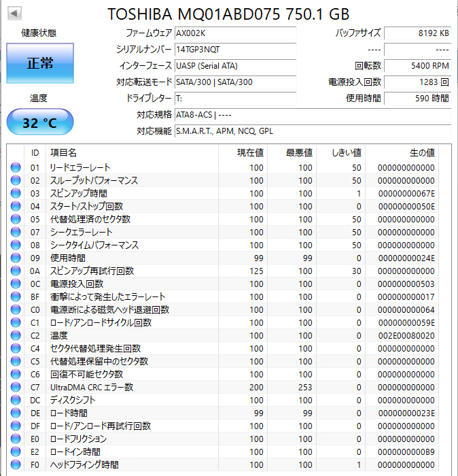Click the previous disk arrow button
The image size is (458, 476).
click(14, 14)
